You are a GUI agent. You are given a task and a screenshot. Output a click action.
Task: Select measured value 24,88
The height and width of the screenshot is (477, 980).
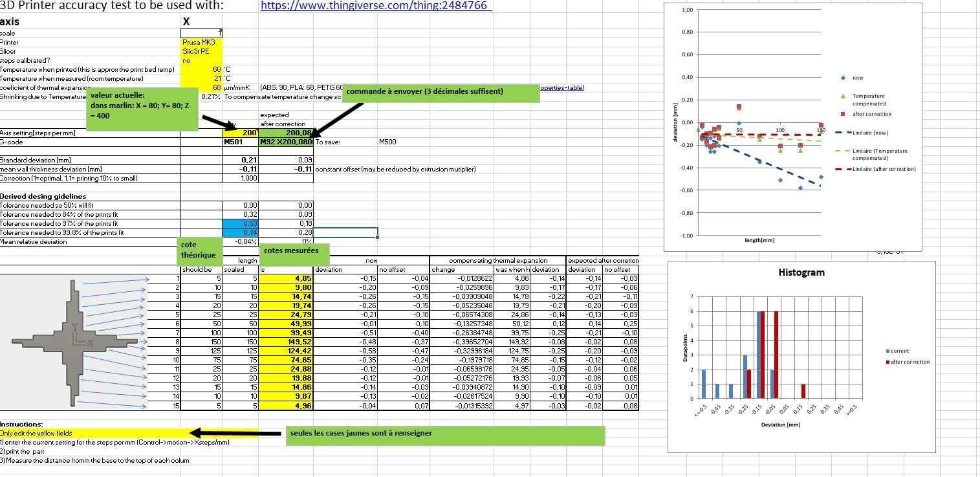(286, 369)
